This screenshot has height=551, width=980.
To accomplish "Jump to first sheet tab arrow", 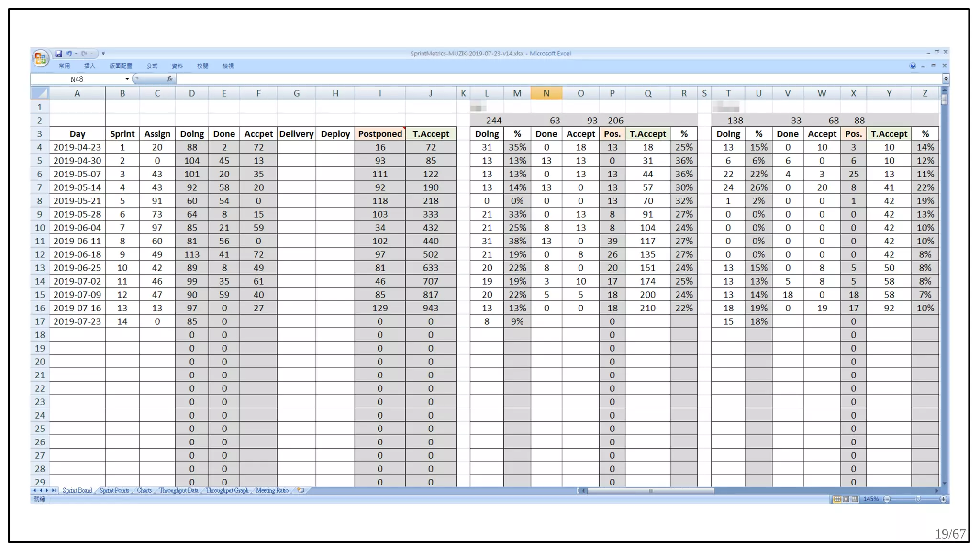I will (x=34, y=490).
